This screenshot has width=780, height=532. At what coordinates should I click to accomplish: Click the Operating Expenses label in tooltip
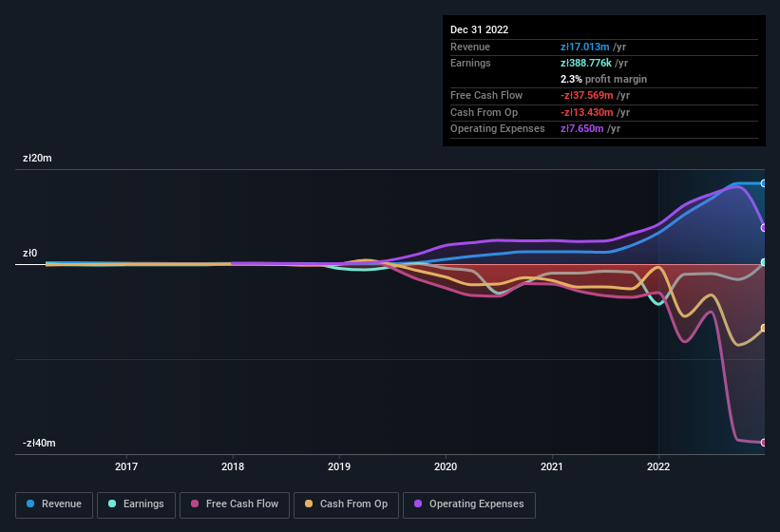498,129
